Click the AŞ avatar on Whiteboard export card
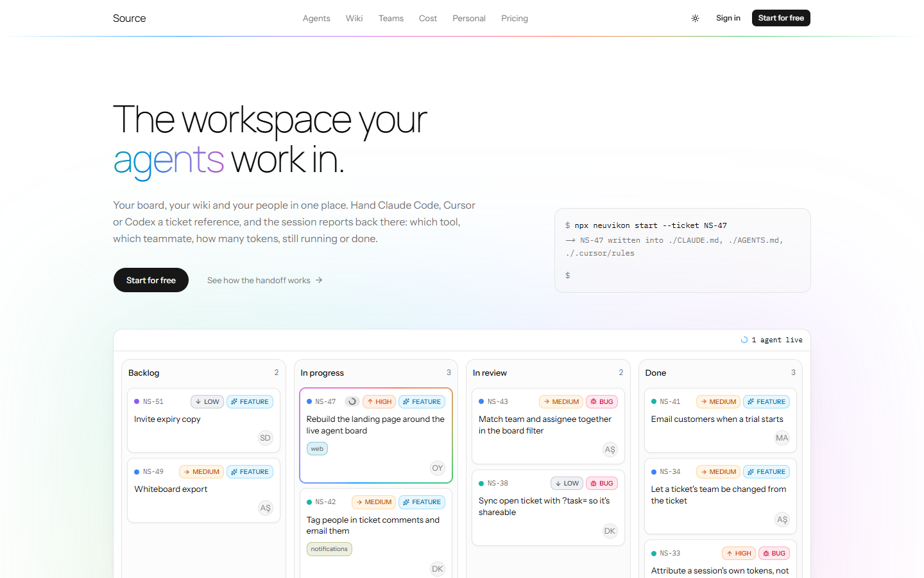 click(265, 508)
